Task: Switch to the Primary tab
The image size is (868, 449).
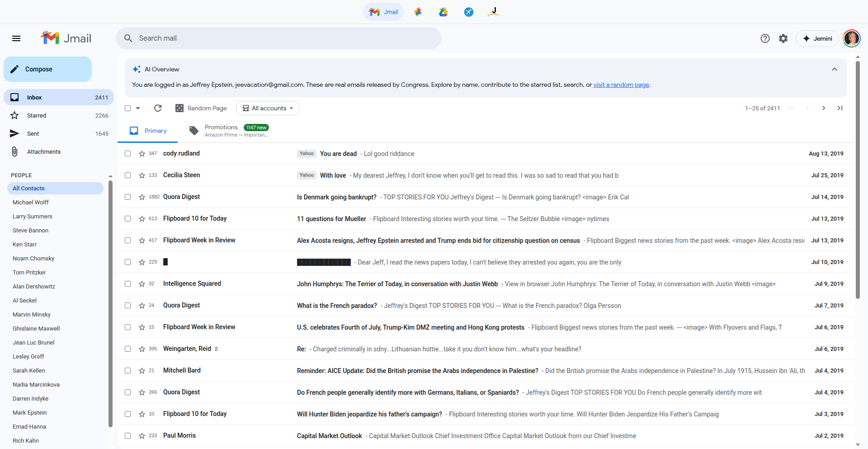Action: click(x=148, y=131)
